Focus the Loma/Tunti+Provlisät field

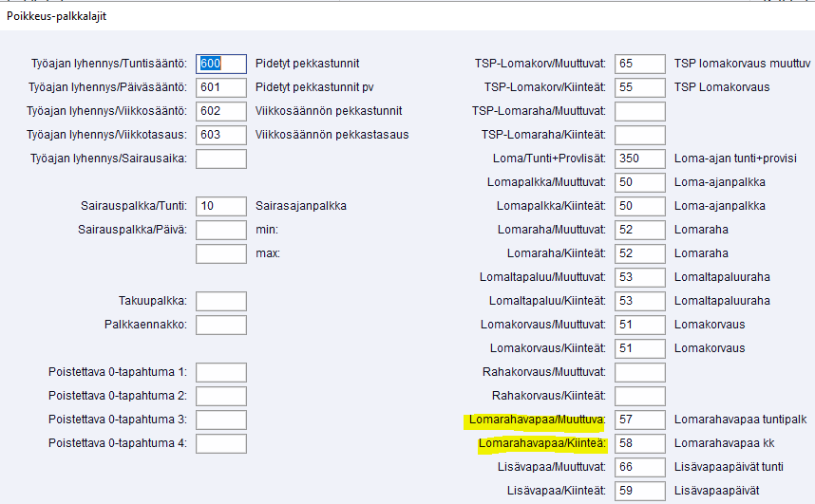639,159
